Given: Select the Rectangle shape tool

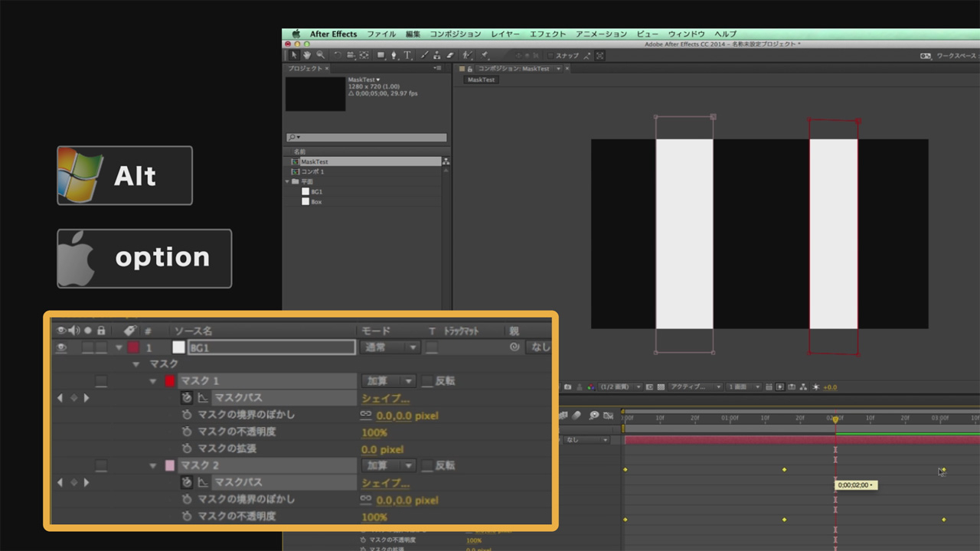Looking at the screenshot, I should click(381, 55).
